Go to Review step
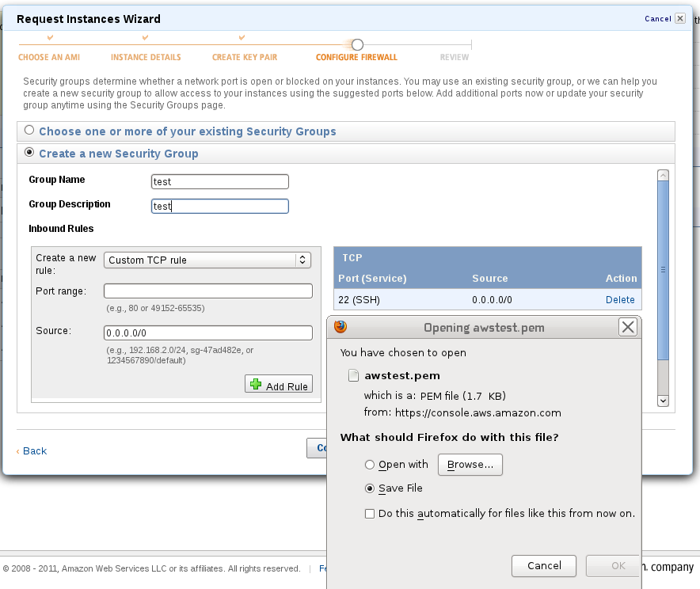The image size is (700, 589). 455,57
